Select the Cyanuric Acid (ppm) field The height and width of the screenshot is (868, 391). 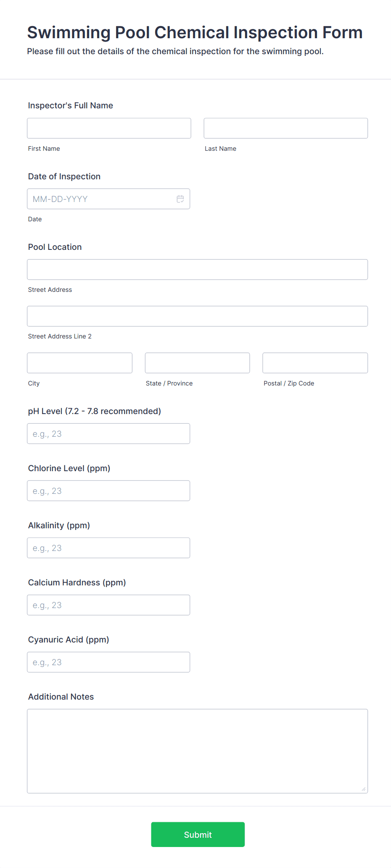coord(108,662)
